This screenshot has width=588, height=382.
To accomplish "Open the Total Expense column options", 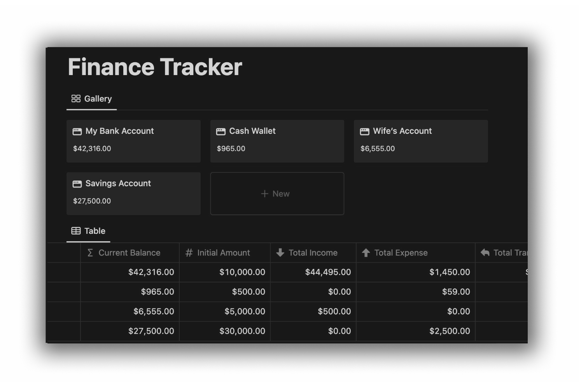I will [x=401, y=252].
